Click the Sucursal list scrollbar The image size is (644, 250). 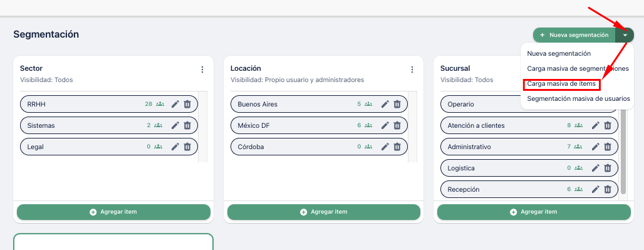point(623,152)
